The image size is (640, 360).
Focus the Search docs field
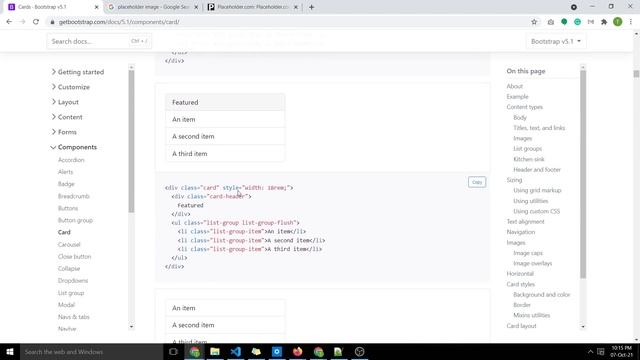(99, 41)
